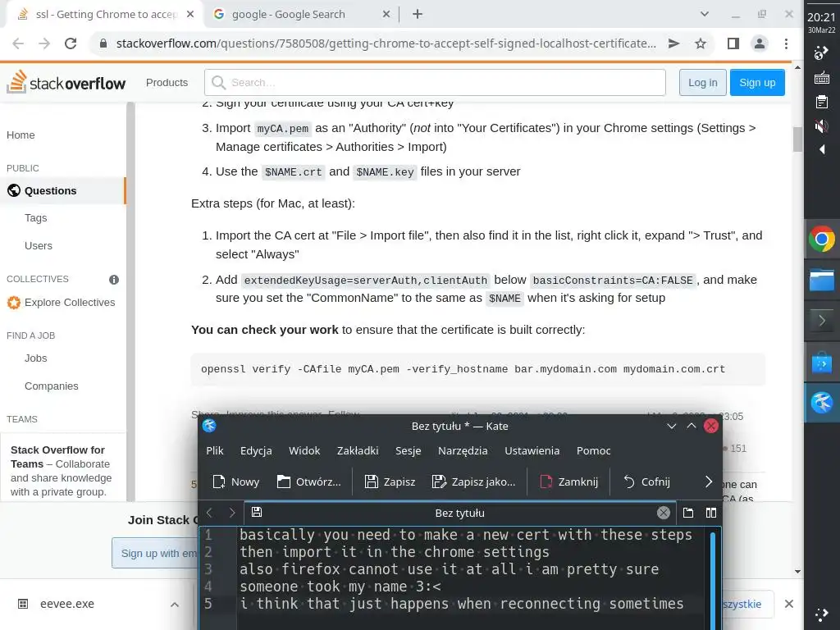Open Kate's Sesje menu
This screenshot has width=840, height=630.
pos(409,450)
